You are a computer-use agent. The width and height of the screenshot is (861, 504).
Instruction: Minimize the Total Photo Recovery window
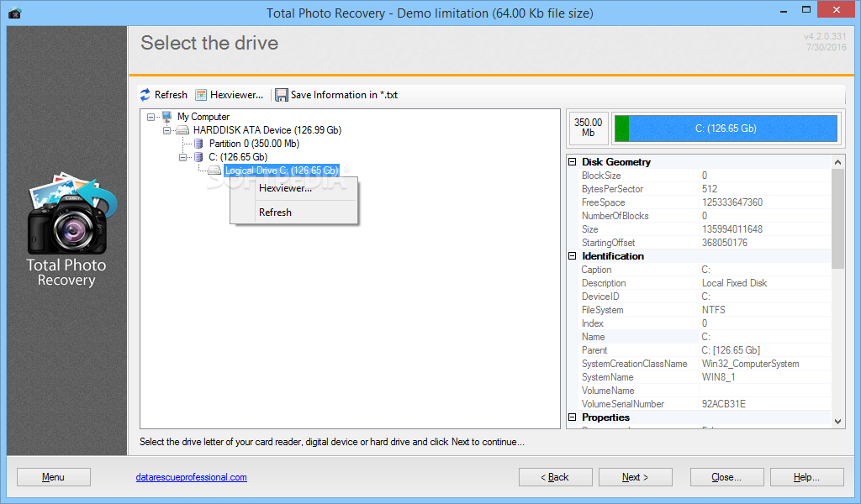coord(784,10)
